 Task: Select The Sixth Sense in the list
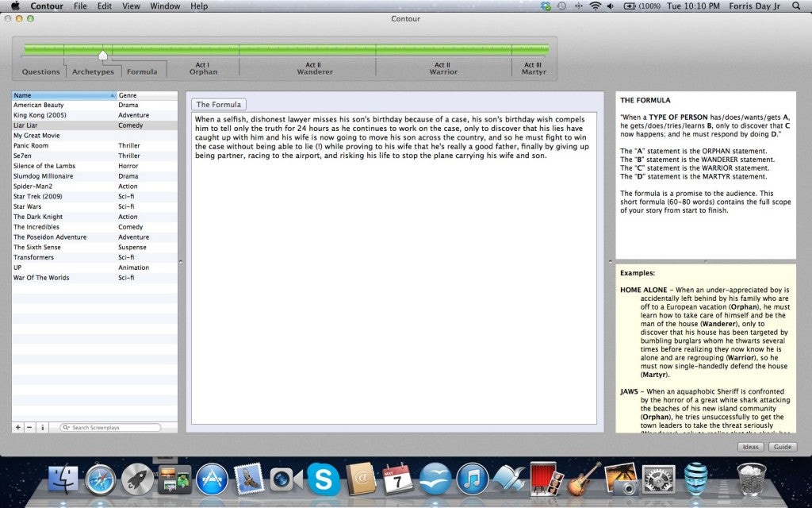point(94,248)
